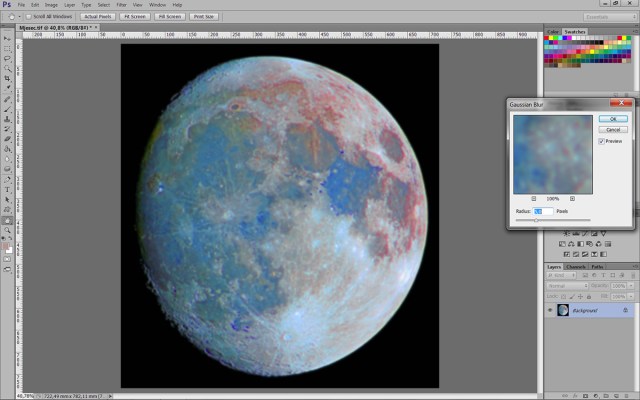640x400 pixels.
Task: Open the Filter menu
Action: [121, 5]
